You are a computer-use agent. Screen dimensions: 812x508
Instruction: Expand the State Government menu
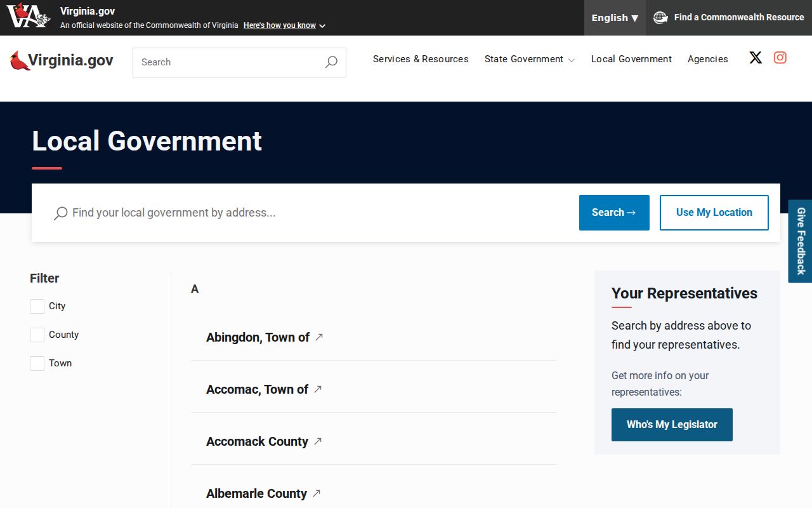point(530,59)
